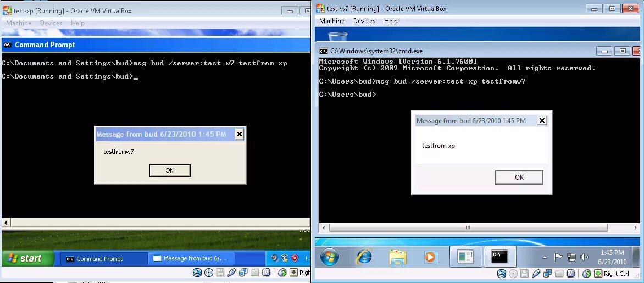Click floppy disk indicator in test-w7 status bar
Viewport: 644px width, 283px height.
(524, 274)
